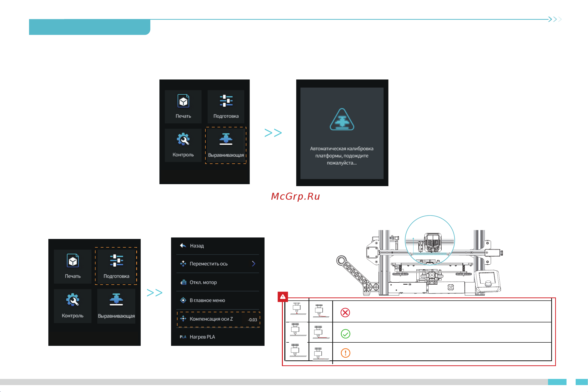Tap Печать tile in the bottom-left printer menu
This screenshot has height=392, width=588.
73,267
